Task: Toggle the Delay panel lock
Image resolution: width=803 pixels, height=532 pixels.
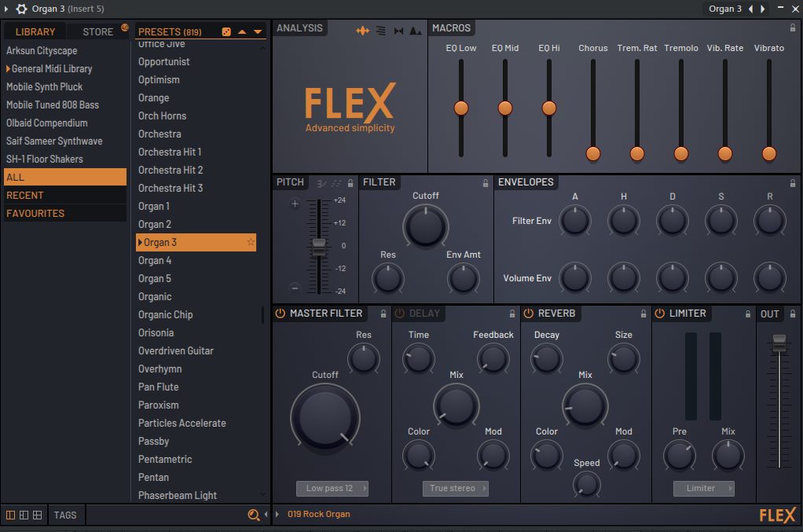Action: 512,314
